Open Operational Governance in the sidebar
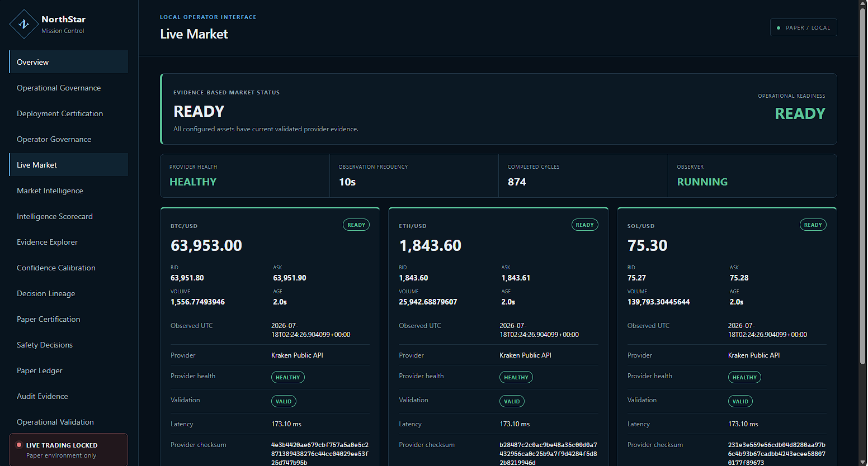868x466 pixels. (69, 88)
